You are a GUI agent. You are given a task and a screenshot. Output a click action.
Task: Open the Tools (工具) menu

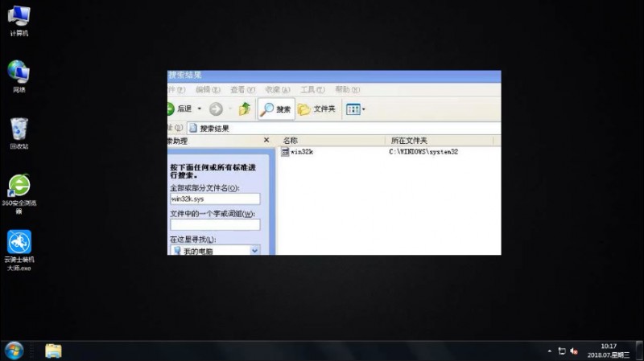tap(312, 89)
